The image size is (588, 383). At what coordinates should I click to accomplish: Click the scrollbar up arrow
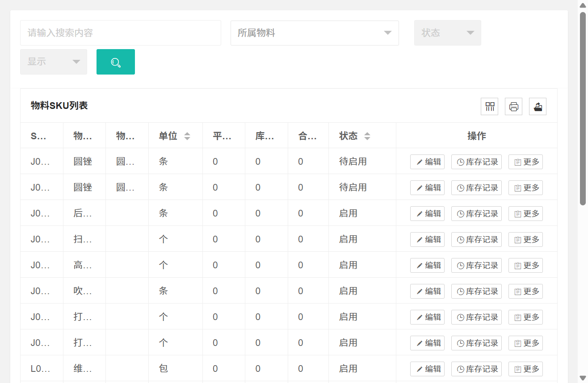(x=583, y=4)
